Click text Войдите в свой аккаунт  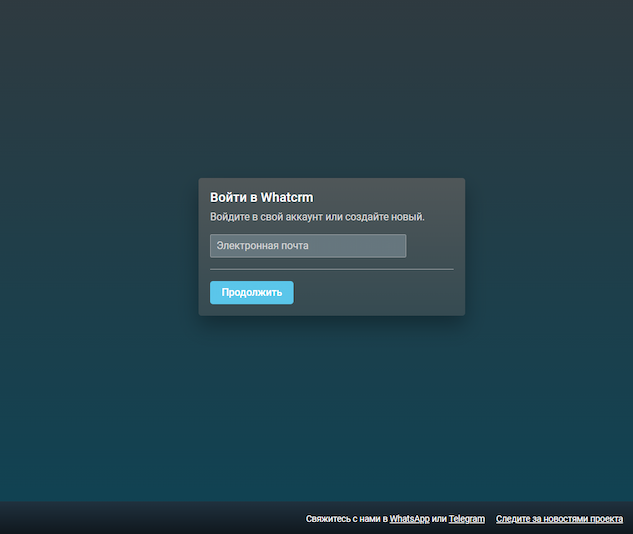pyautogui.click(x=266, y=217)
